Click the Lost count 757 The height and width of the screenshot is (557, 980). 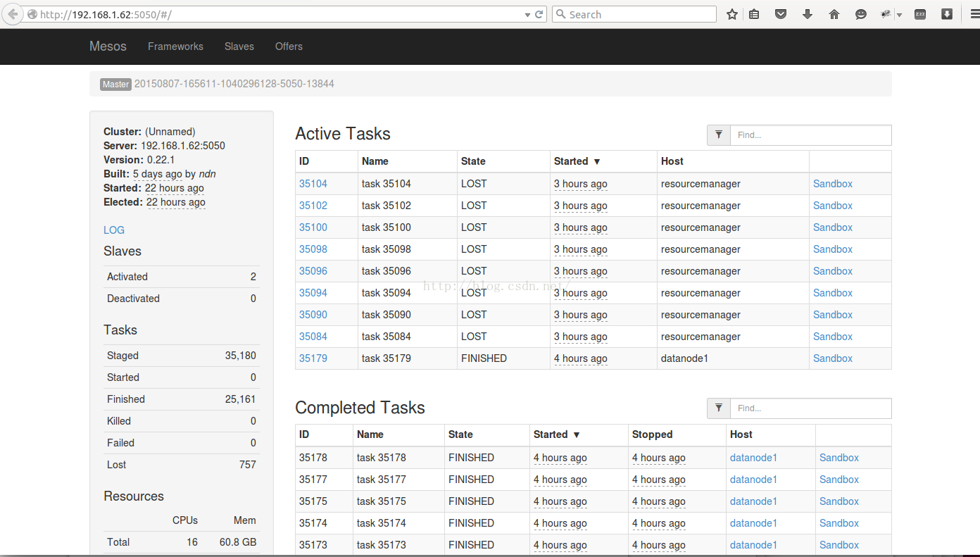point(248,465)
